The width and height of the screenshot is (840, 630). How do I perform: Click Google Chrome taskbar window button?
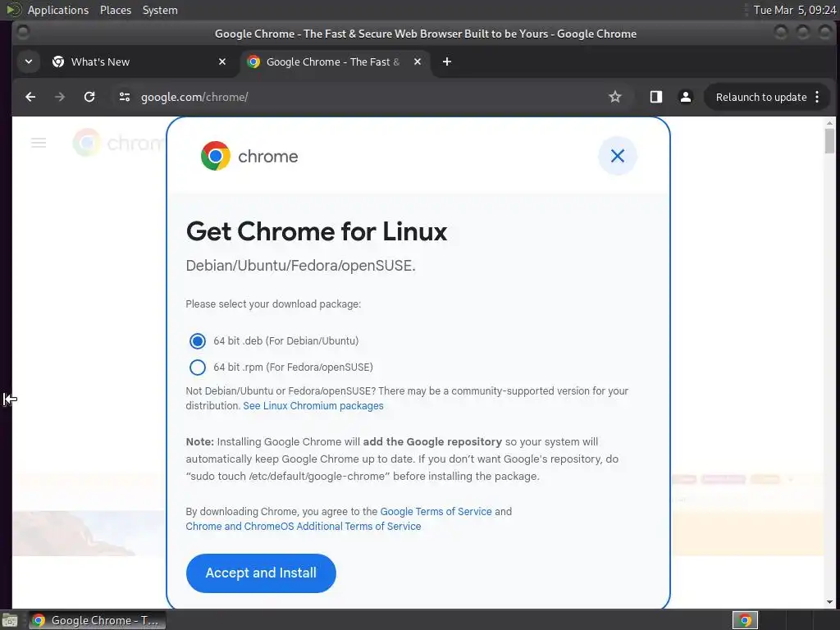(97, 620)
